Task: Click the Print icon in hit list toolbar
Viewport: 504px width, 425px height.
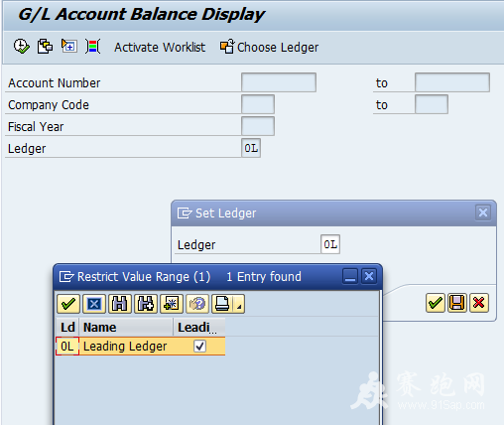Action: click(x=222, y=304)
